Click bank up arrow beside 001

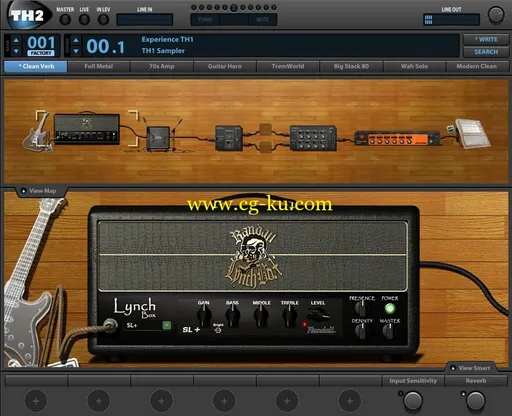16,41
